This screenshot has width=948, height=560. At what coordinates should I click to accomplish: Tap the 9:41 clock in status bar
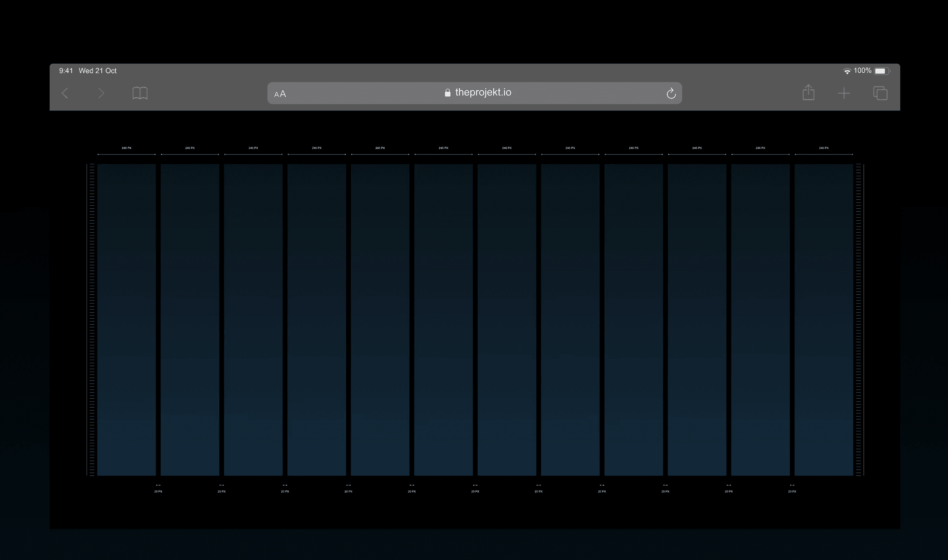[x=66, y=71]
